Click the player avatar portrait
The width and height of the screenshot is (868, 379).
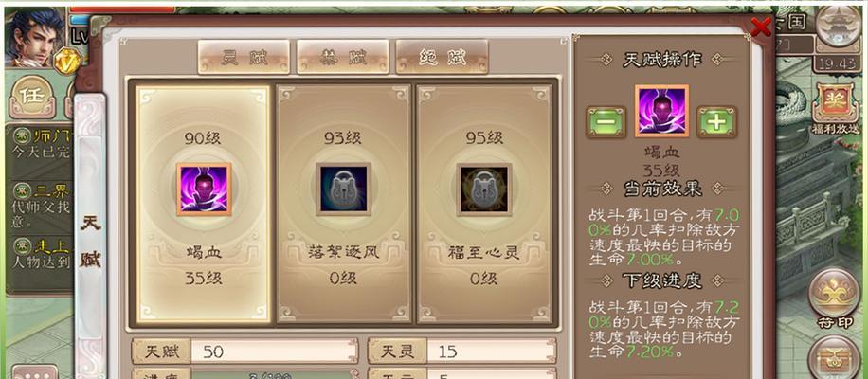click(34, 37)
